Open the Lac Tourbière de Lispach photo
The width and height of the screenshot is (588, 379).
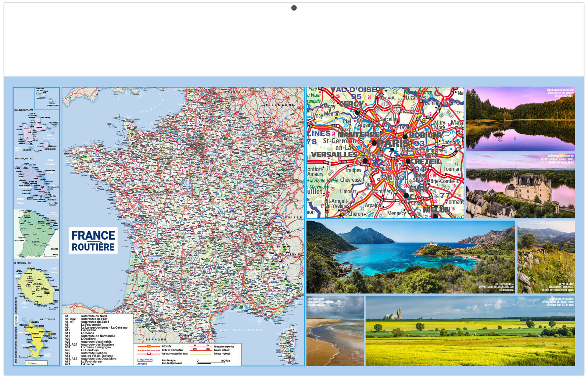pyautogui.click(x=520, y=119)
